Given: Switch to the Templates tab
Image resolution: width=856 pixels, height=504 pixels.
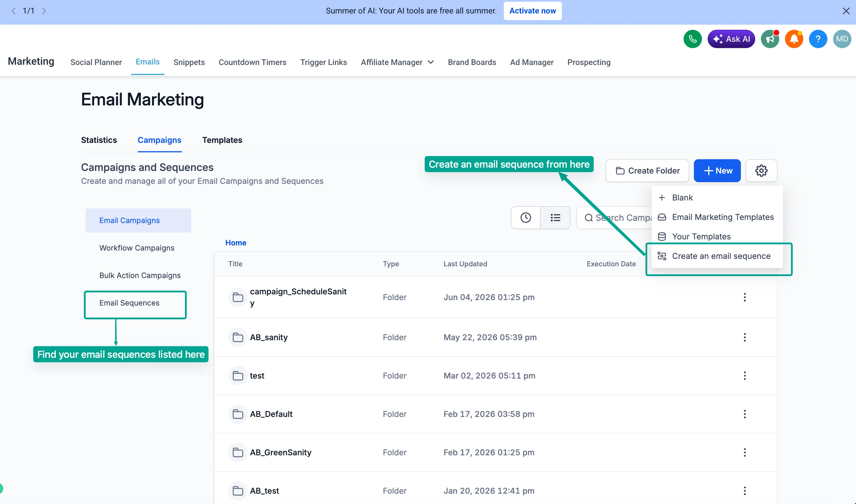Looking at the screenshot, I should (222, 140).
